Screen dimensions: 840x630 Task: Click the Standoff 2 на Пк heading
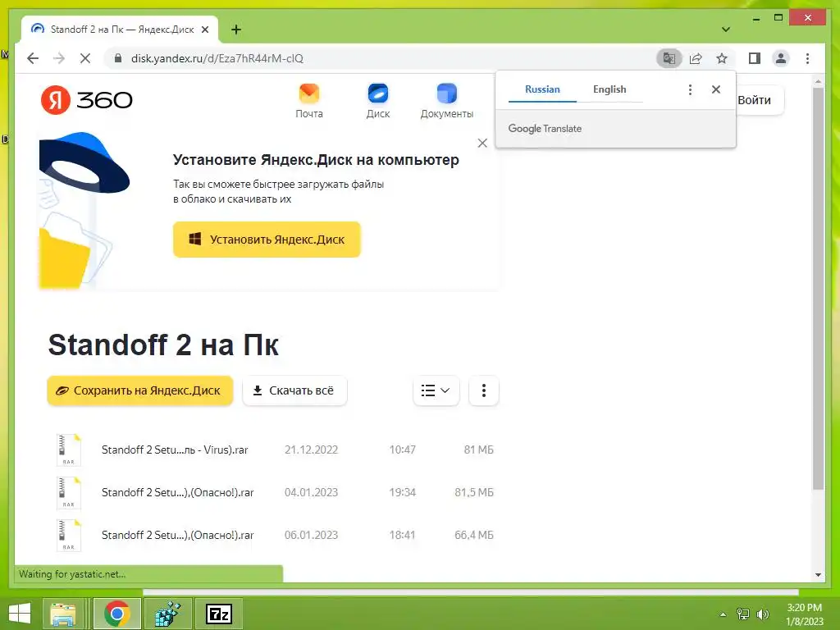click(x=163, y=345)
